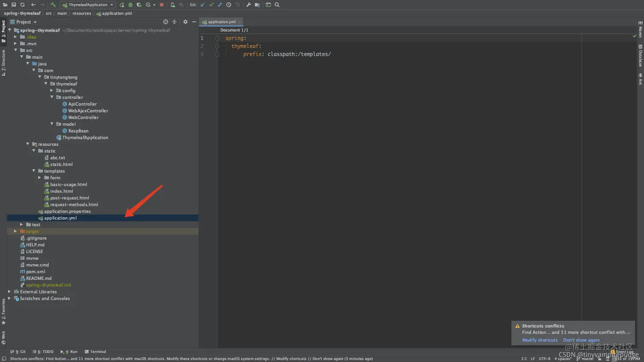The image size is (644, 362).
Task: Select pom.xml file in tree
Action: pyautogui.click(x=35, y=271)
